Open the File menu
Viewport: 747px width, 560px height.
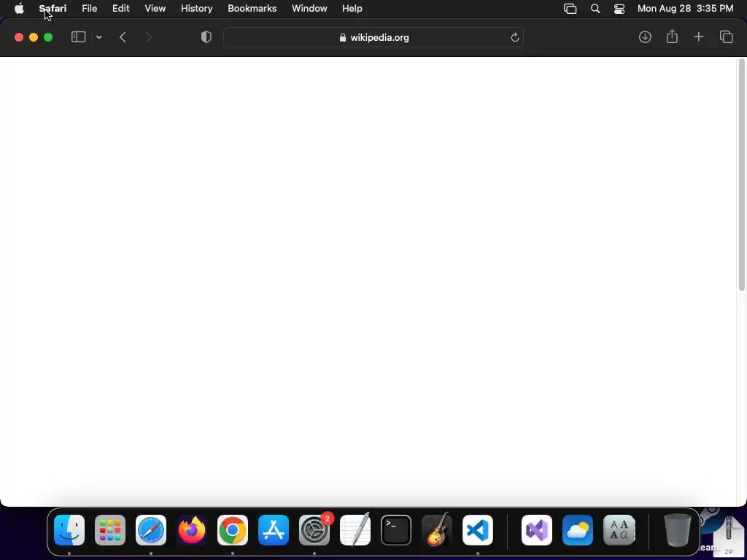pyautogui.click(x=89, y=9)
